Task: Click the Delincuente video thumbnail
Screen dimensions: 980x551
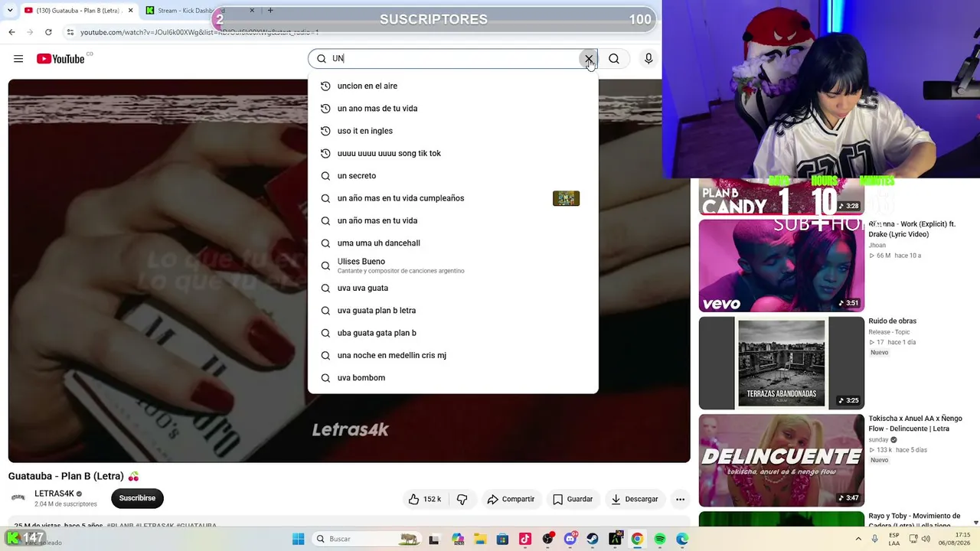Action: pos(781,460)
